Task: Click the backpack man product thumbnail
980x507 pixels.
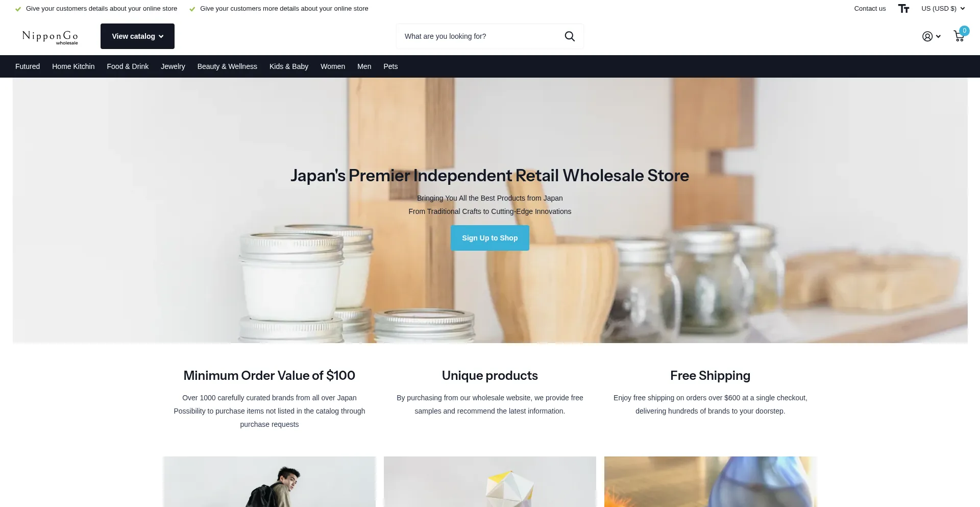Action: 269,481
